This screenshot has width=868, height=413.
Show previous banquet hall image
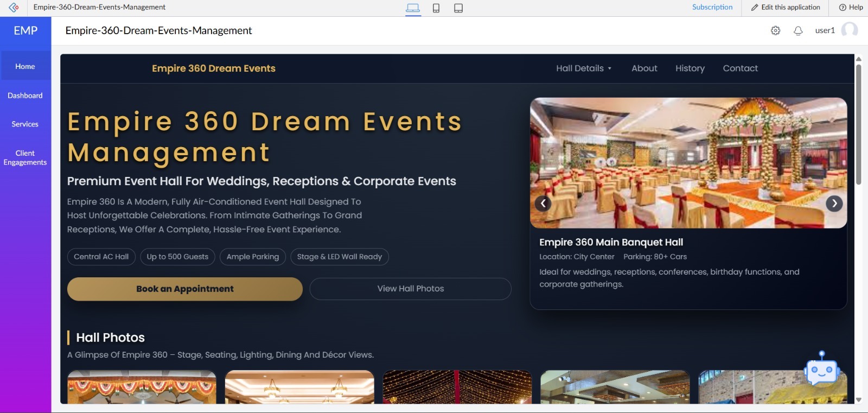[x=543, y=204]
